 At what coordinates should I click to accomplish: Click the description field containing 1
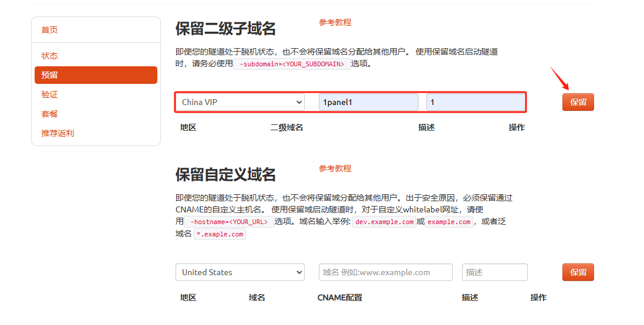click(x=476, y=102)
